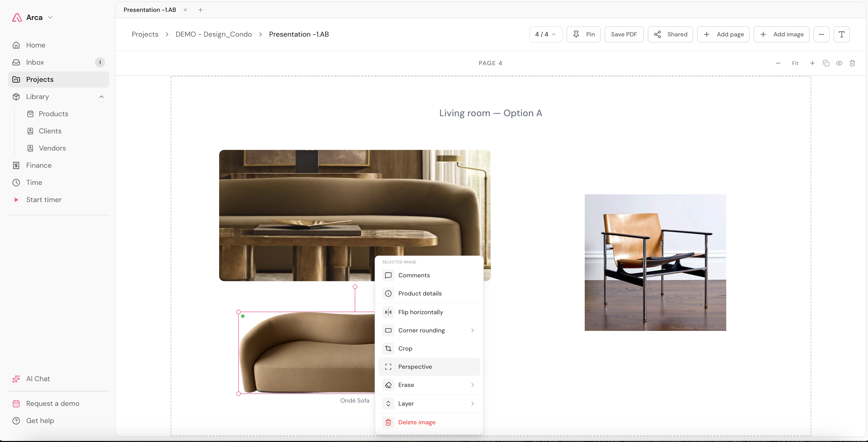Toggle page 4 visibility eye
The width and height of the screenshot is (868, 442).
click(x=839, y=63)
